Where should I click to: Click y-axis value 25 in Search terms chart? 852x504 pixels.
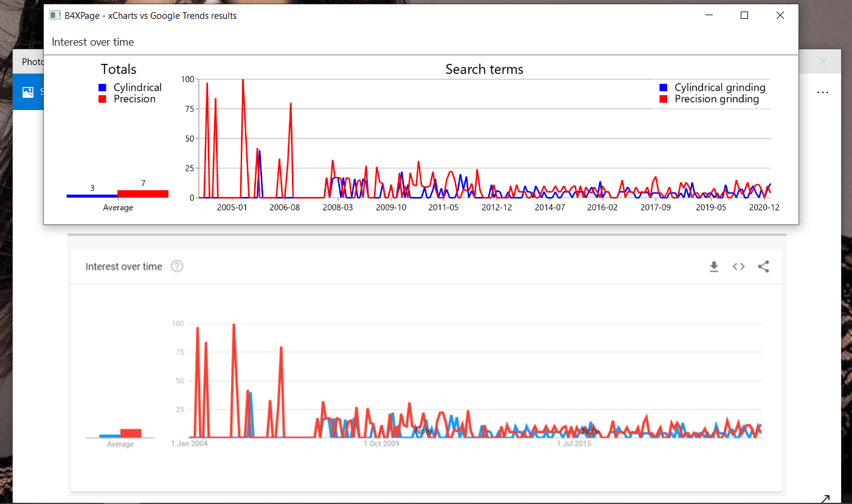coord(189,168)
